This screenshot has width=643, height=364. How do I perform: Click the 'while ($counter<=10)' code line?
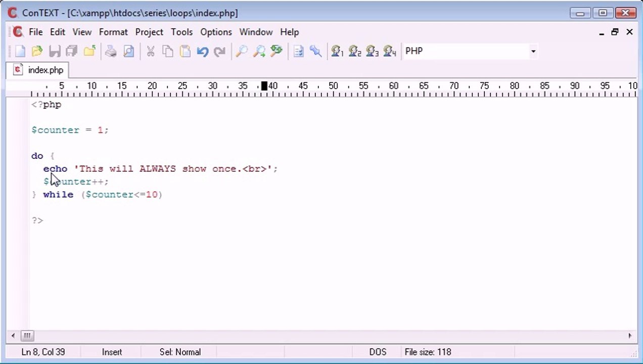[97, 195]
